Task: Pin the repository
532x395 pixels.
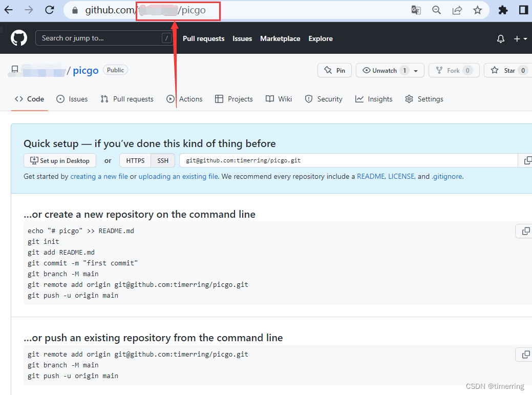Action: coord(334,70)
